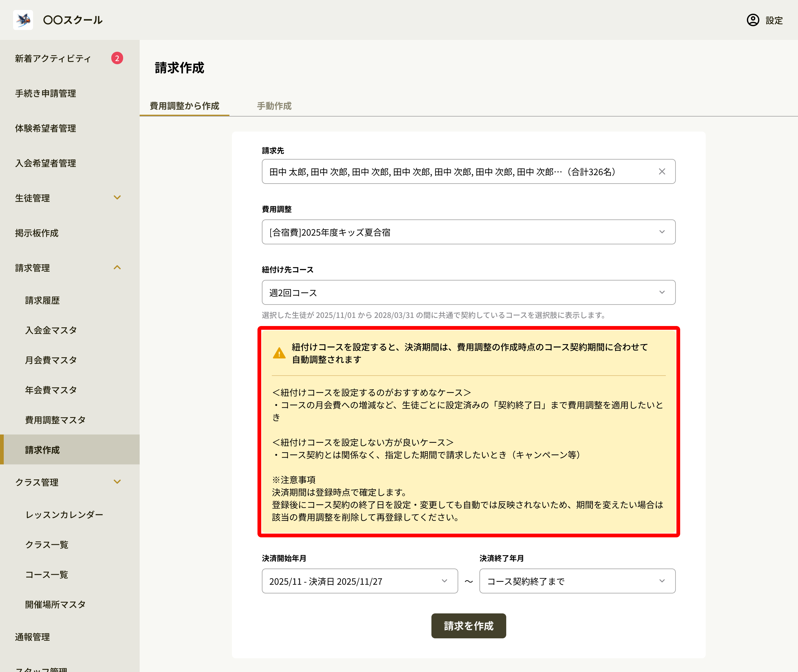
Task: Open the 費用調整 dropdown
Action: pos(469,232)
